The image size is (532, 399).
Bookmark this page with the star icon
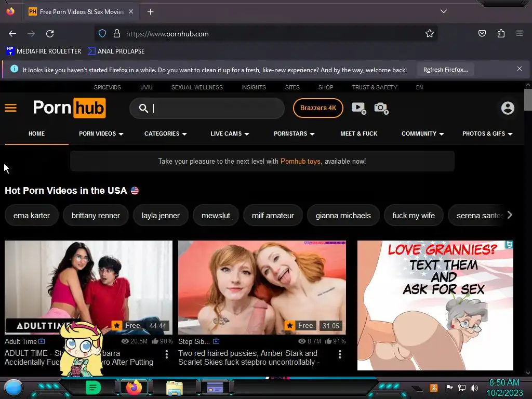click(430, 34)
